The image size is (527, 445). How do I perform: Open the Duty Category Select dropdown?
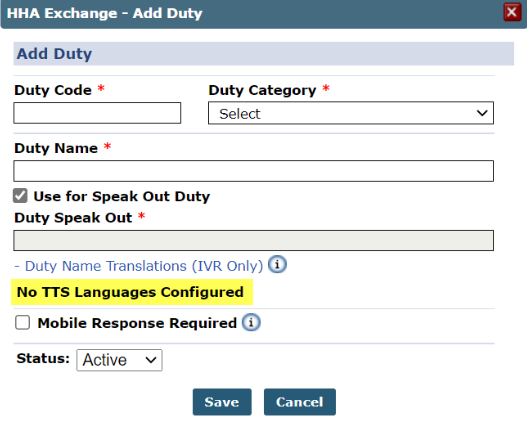[351, 113]
